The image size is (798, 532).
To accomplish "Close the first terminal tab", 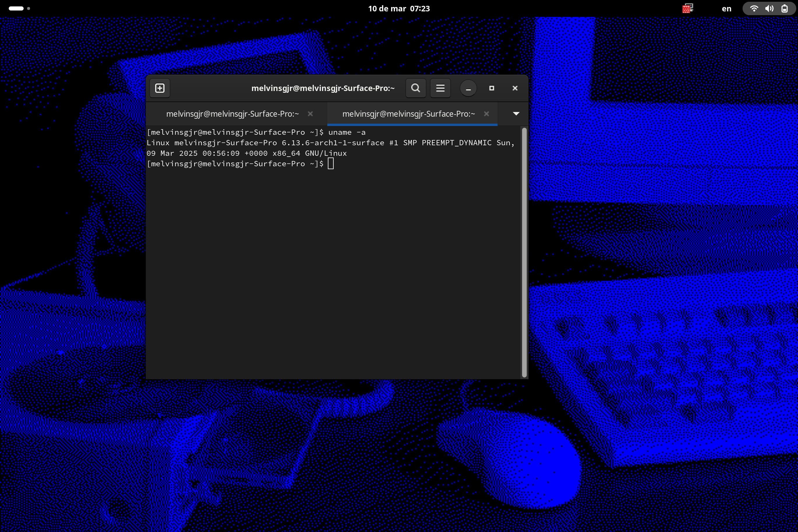I will click(310, 114).
